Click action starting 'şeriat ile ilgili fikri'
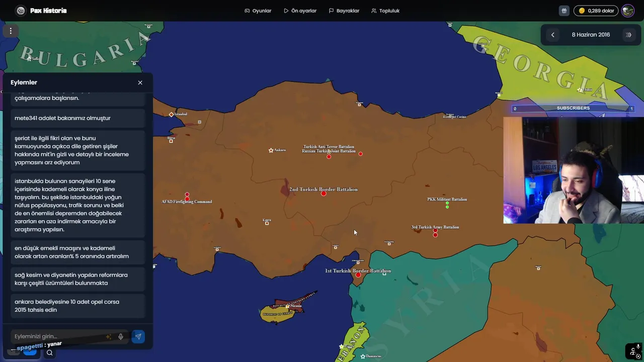This screenshot has height=362, width=644. (77, 150)
